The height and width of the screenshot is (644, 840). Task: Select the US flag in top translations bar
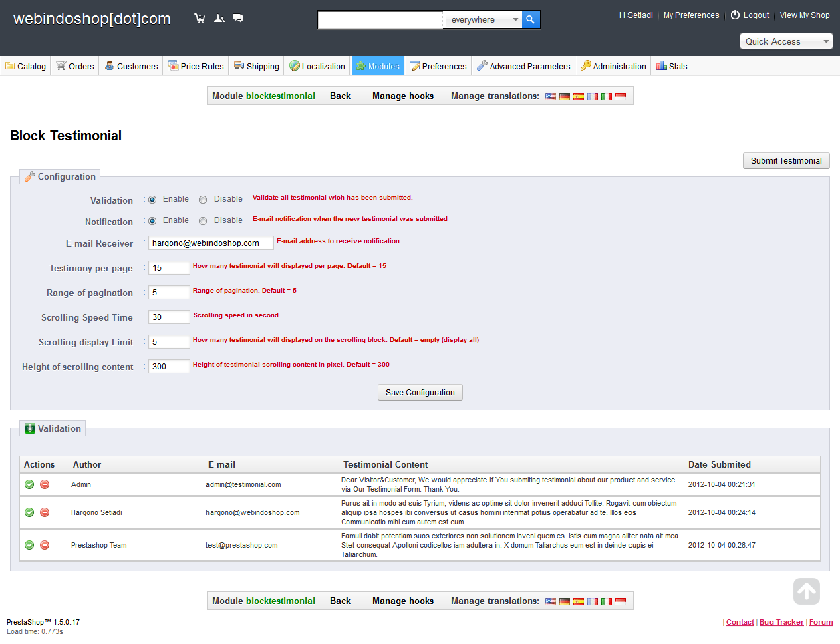[x=551, y=96]
